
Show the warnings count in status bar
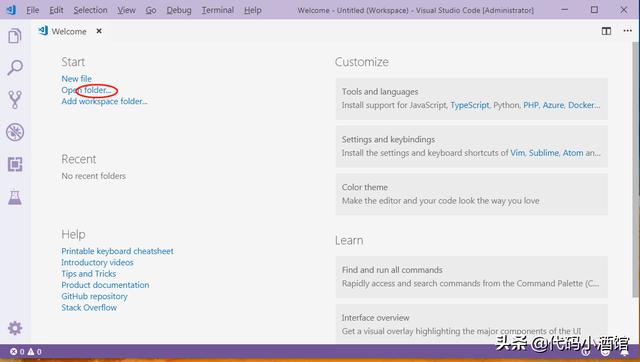tap(34, 351)
